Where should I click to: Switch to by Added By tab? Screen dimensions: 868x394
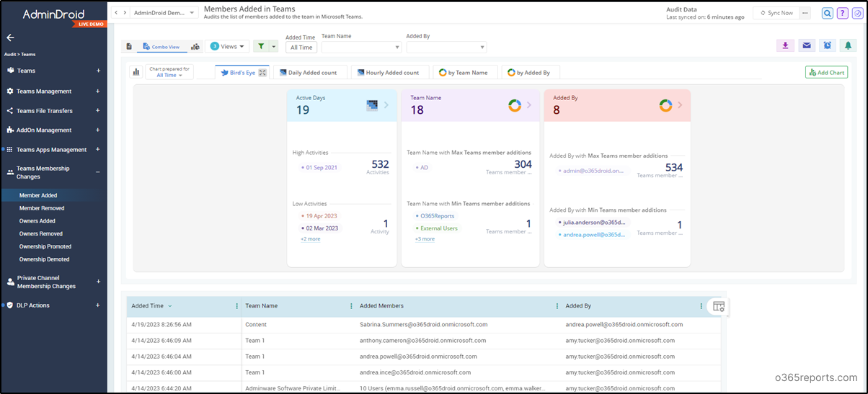click(x=529, y=72)
